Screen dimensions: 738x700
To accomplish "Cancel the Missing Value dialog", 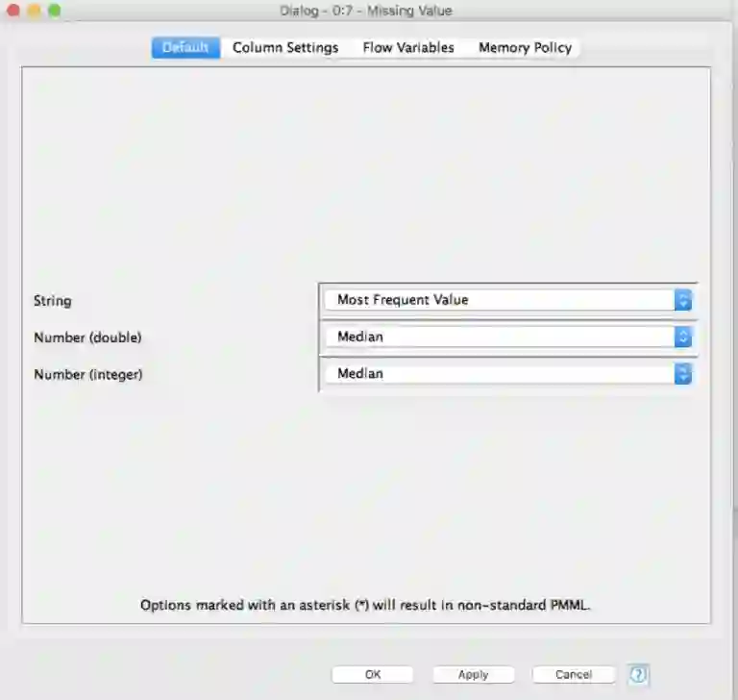I will pos(574,675).
